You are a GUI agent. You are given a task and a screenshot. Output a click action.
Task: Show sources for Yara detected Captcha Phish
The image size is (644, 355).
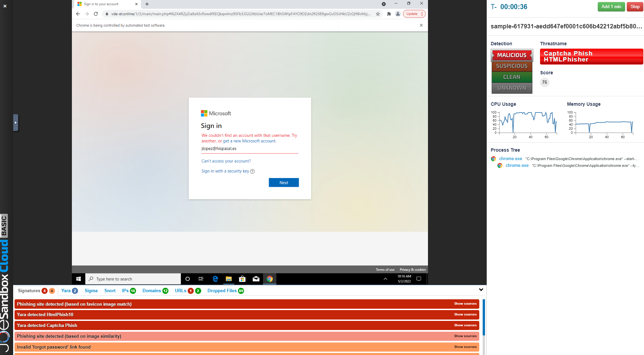(x=465, y=325)
